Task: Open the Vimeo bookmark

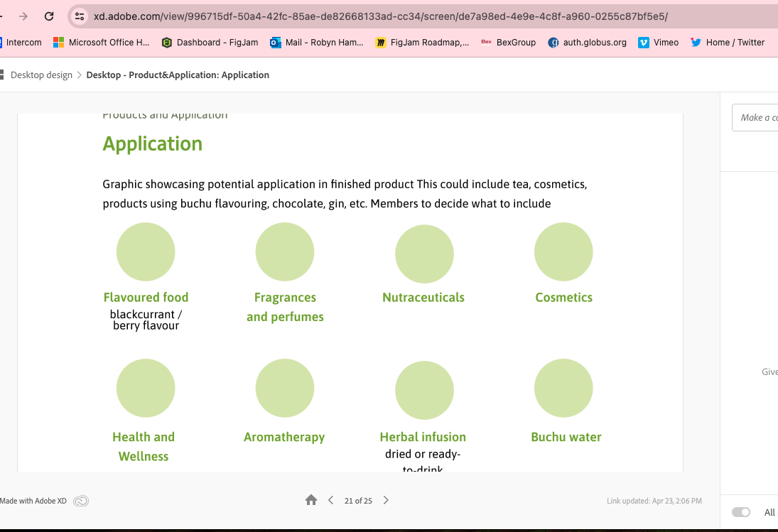Action: tap(658, 43)
